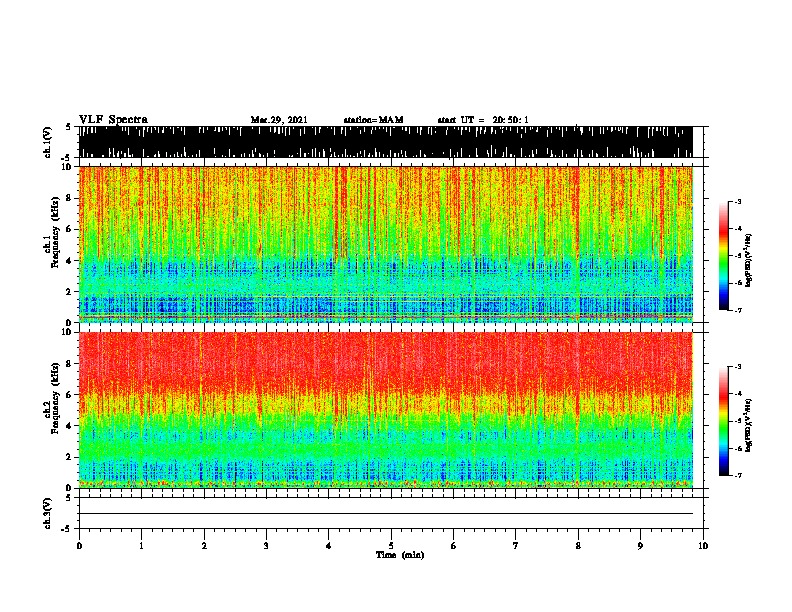The width and height of the screenshot is (792, 612).
Task: Click the '-7' label on the ch.2 color bar
Action: 738,476
